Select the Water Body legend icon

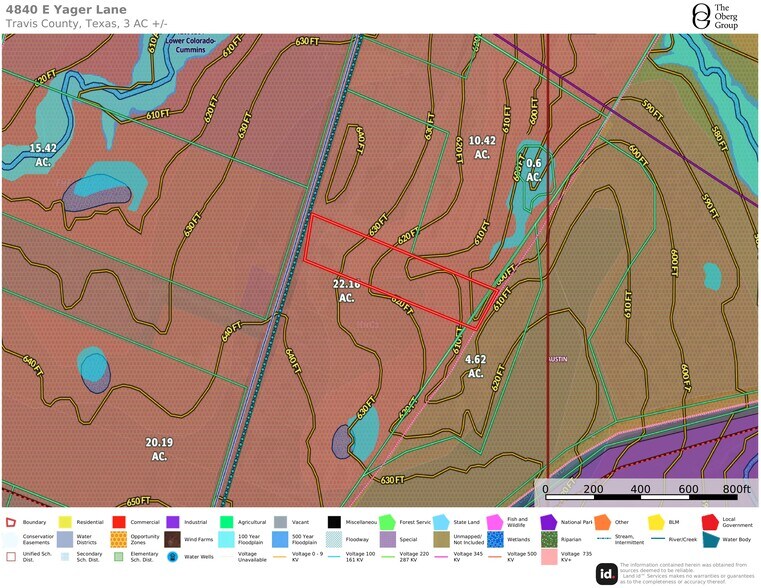point(710,539)
